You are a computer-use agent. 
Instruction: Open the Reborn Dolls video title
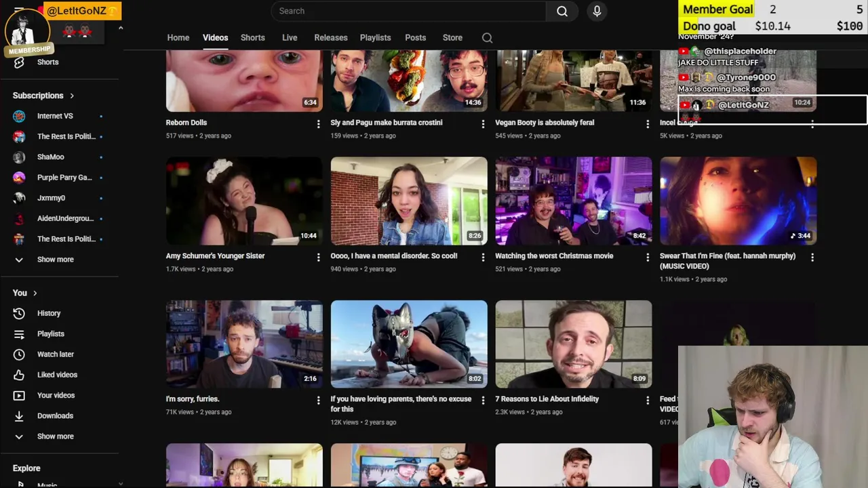coord(186,123)
